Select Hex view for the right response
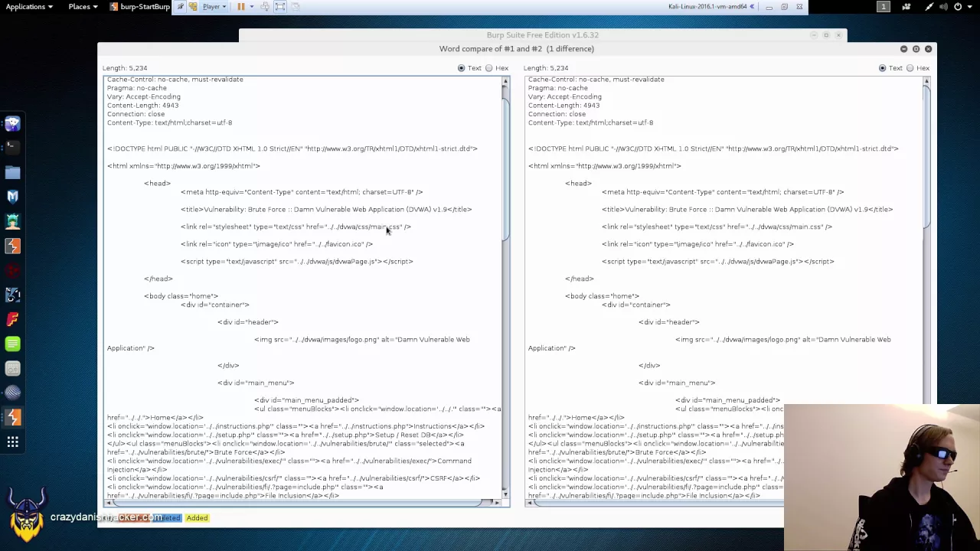Viewport: 980px width, 551px height. [x=910, y=67]
